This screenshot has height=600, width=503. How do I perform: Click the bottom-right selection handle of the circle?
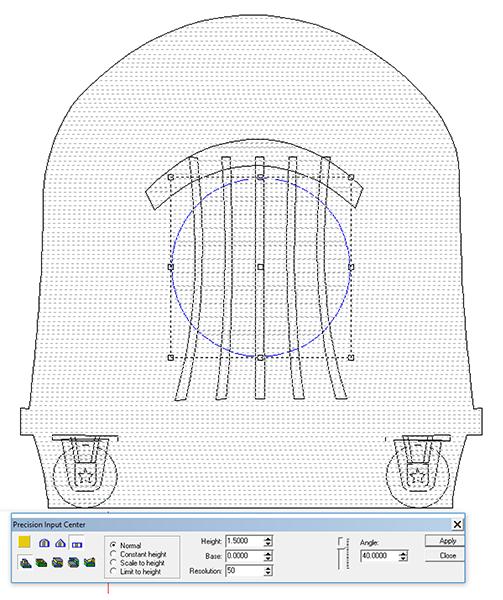(351, 357)
